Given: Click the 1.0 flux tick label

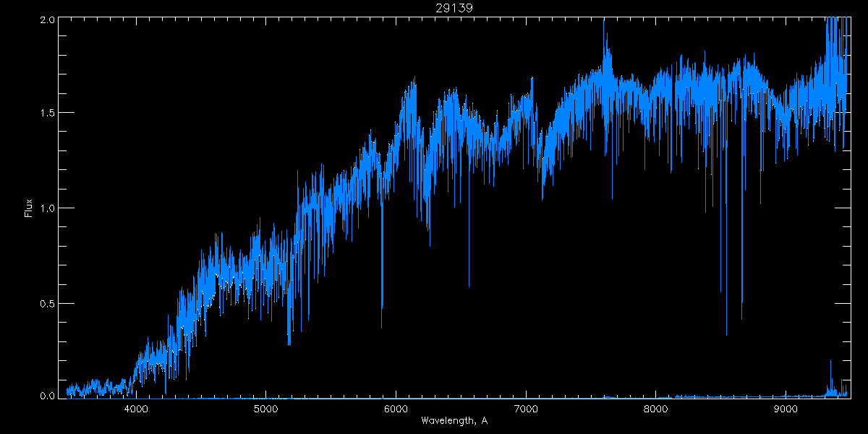Looking at the screenshot, I should pos(46,208).
